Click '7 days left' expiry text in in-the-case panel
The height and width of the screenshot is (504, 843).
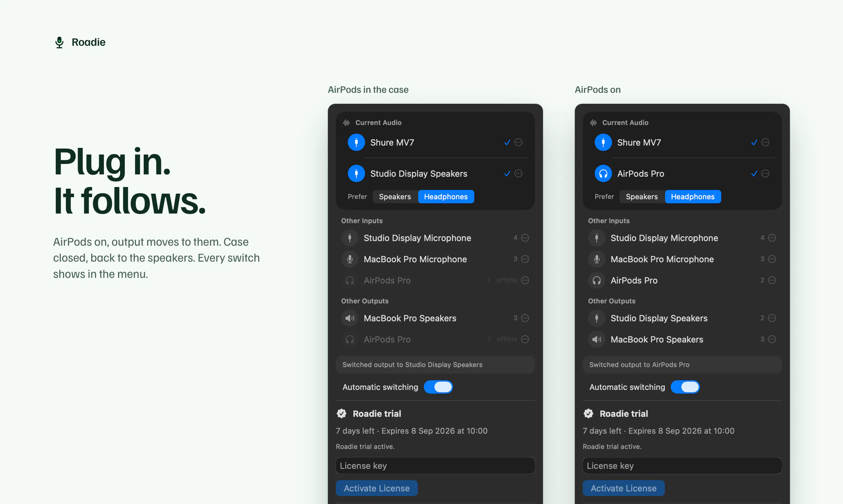tap(412, 431)
